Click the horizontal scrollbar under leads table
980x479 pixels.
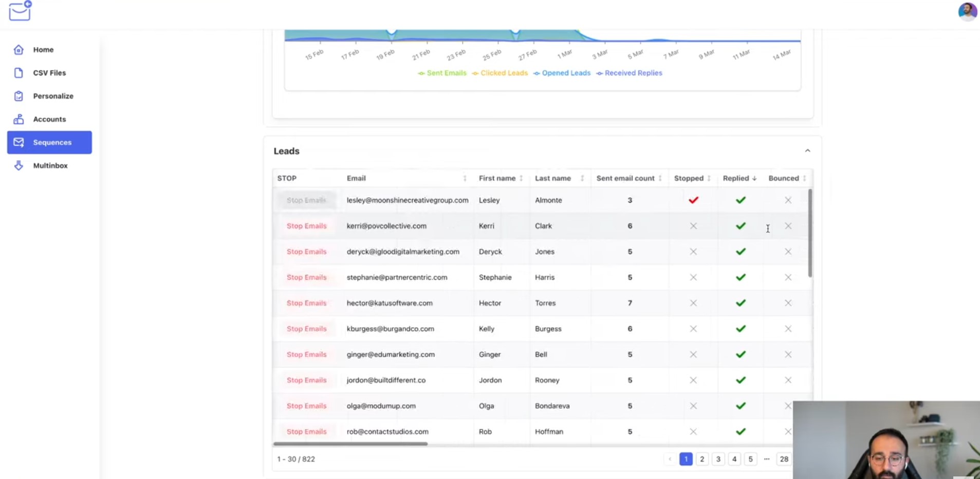coord(350,444)
